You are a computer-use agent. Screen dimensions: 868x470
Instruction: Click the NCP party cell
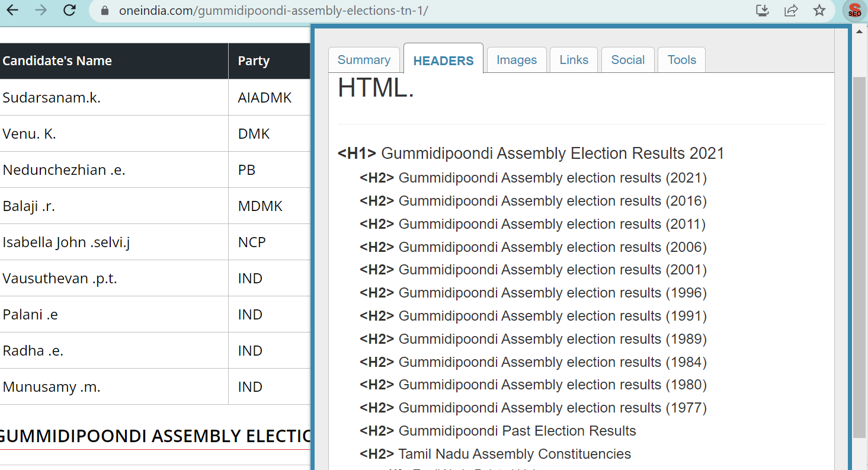pyautogui.click(x=270, y=242)
